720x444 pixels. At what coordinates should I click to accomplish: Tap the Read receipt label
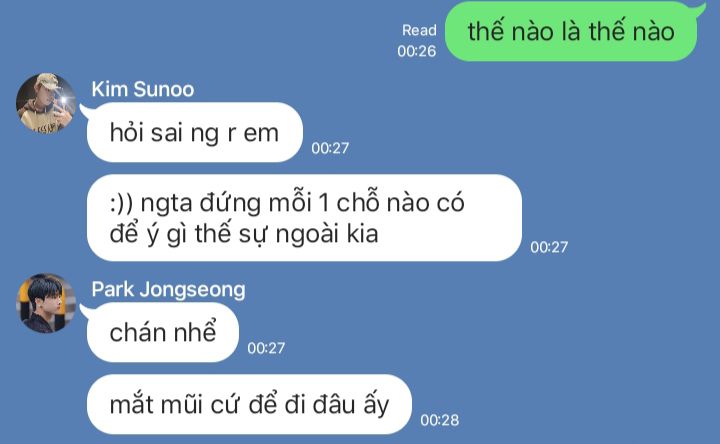coord(419,30)
